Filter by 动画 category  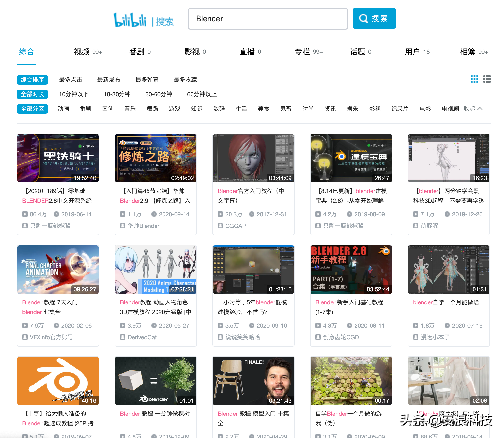click(64, 109)
